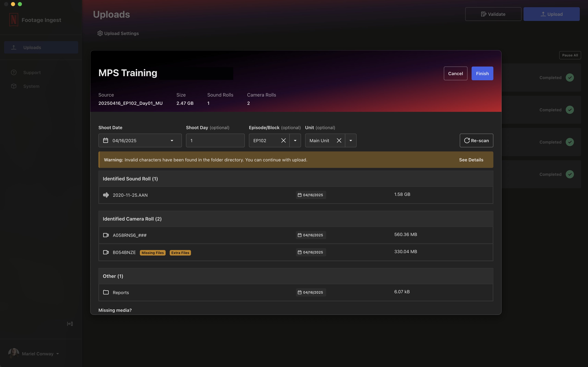Open the Episode/Block dropdown arrow
Image resolution: width=588 pixels, height=367 pixels.
pos(295,140)
